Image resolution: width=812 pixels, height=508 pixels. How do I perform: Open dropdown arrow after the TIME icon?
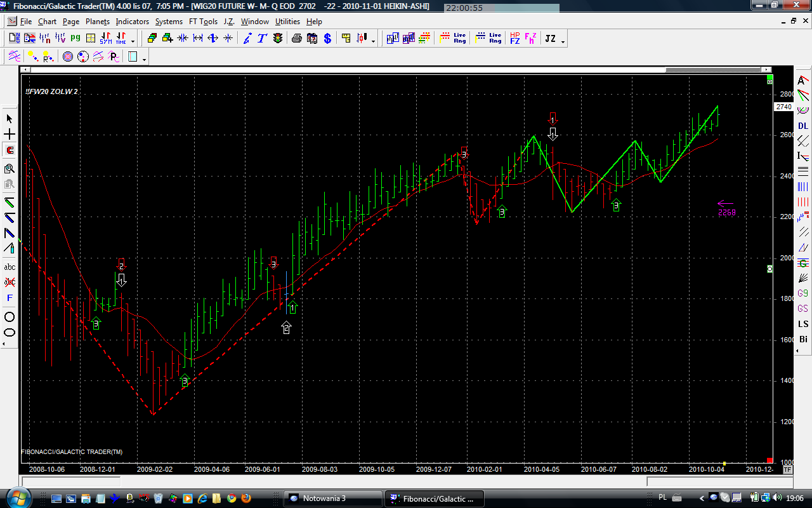click(x=133, y=41)
